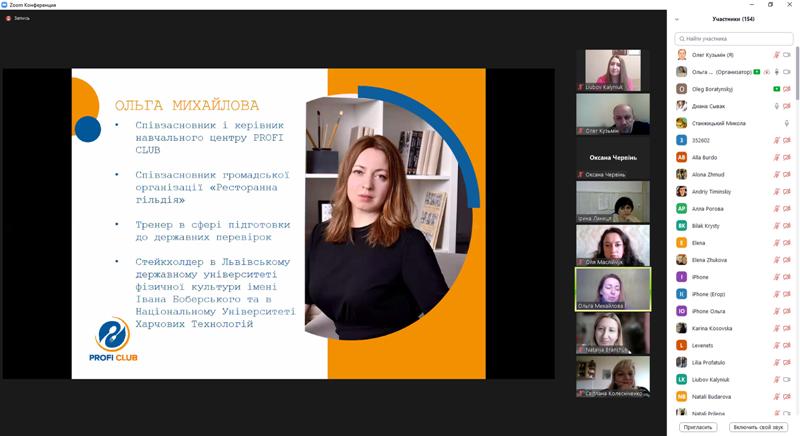Select participant Andriy Timinsky in list

click(x=734, y=192)
